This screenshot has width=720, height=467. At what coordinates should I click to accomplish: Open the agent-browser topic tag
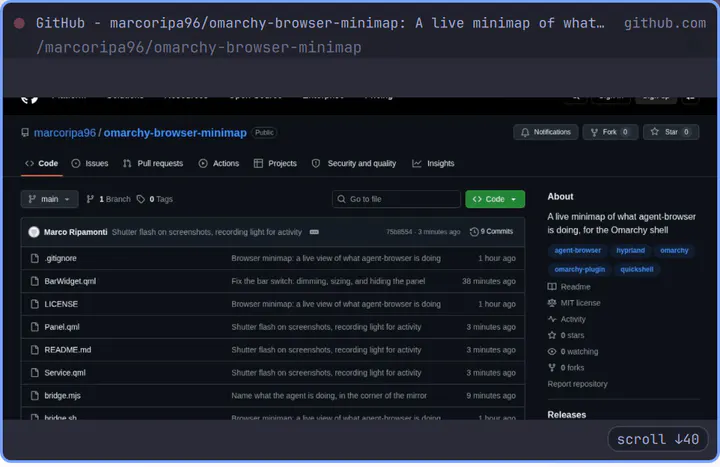[x=578, y=251]
